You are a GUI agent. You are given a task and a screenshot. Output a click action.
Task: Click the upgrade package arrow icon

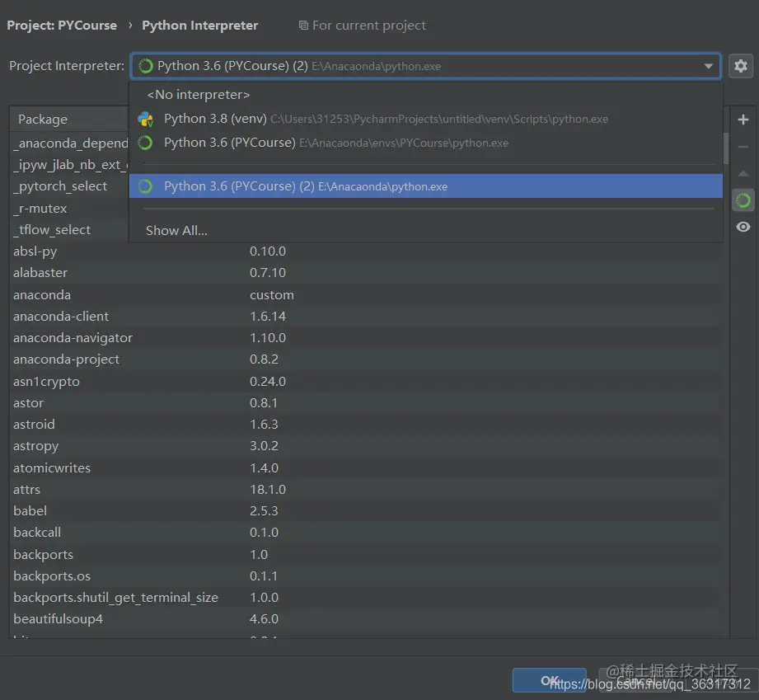[743, 173]
